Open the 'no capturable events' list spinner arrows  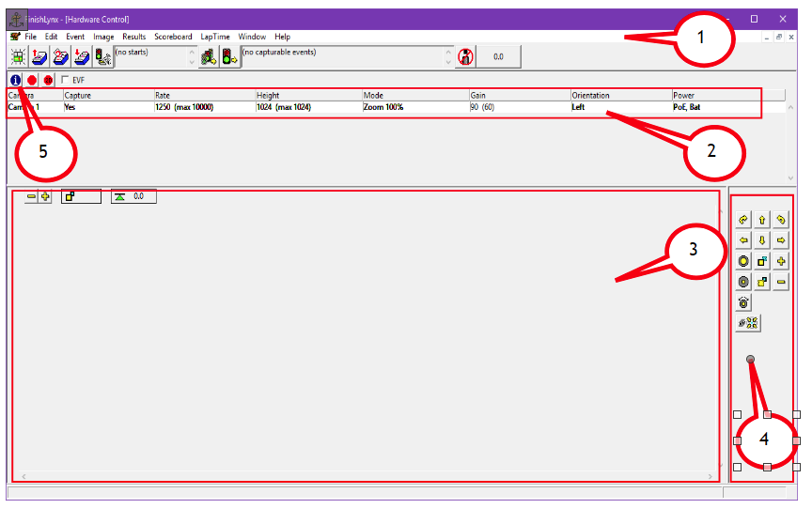tap(448, 56)
